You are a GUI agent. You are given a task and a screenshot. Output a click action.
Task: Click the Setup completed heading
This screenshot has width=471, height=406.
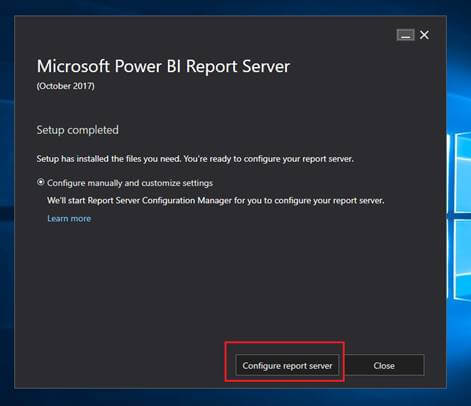pos(77,130)
